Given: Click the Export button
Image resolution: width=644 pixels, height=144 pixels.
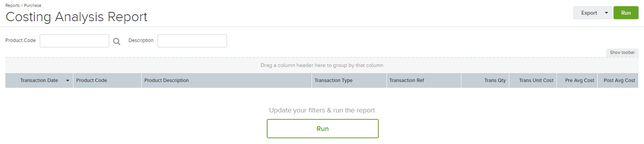Looking at the screenshot, I should 588,13.
